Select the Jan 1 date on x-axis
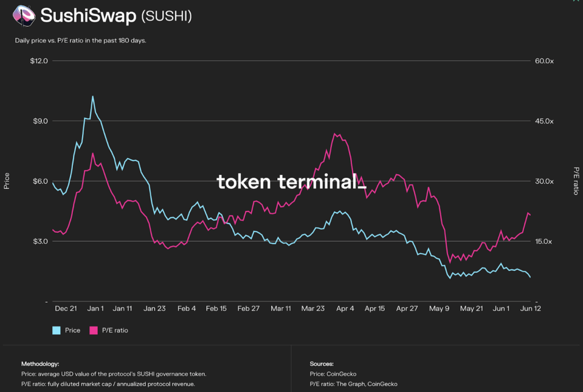Image resolution: width=583 pixels, height=392 pixels. (x=95, y=308)
